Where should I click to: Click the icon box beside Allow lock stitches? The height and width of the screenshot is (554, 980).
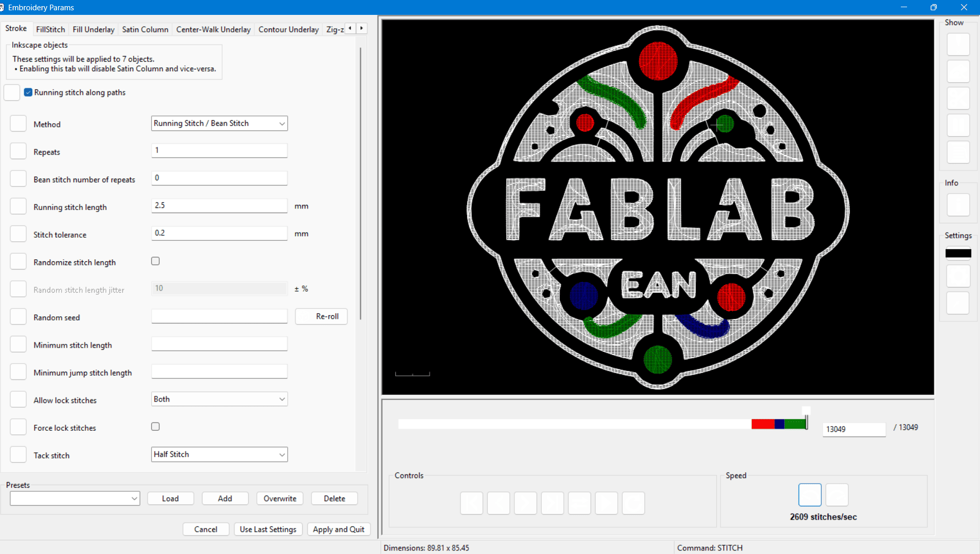[x=18, y=400]
